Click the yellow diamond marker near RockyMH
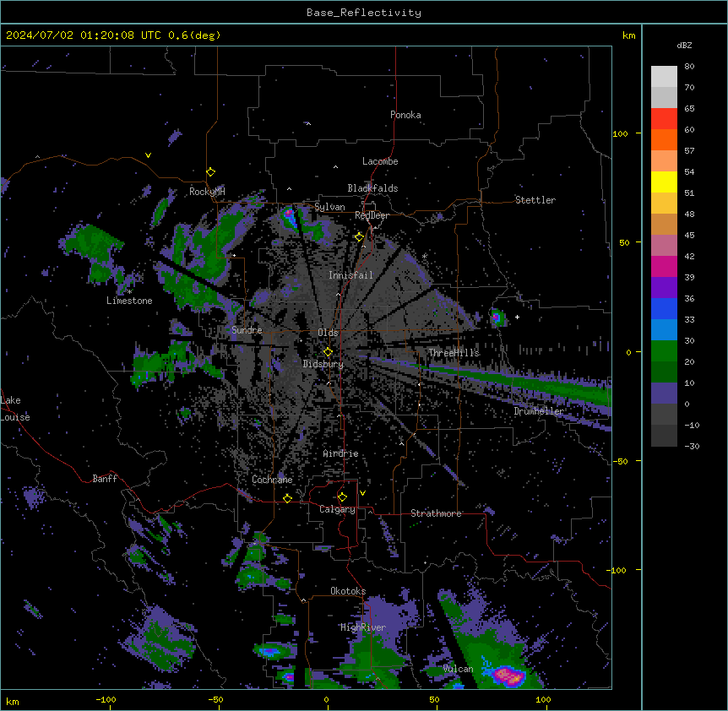 (x=210, y=172)
